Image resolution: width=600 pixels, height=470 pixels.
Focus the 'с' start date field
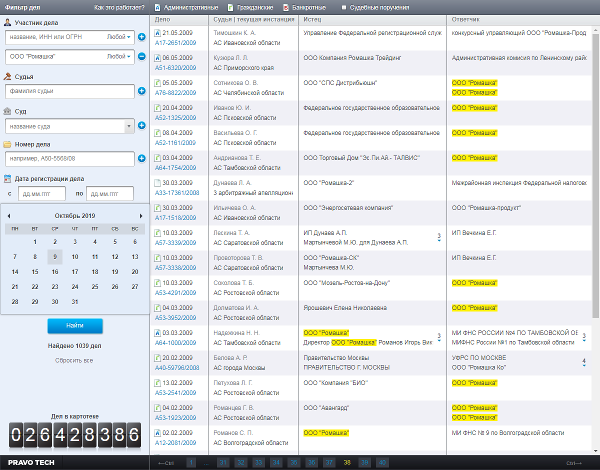tap(42, 194)
